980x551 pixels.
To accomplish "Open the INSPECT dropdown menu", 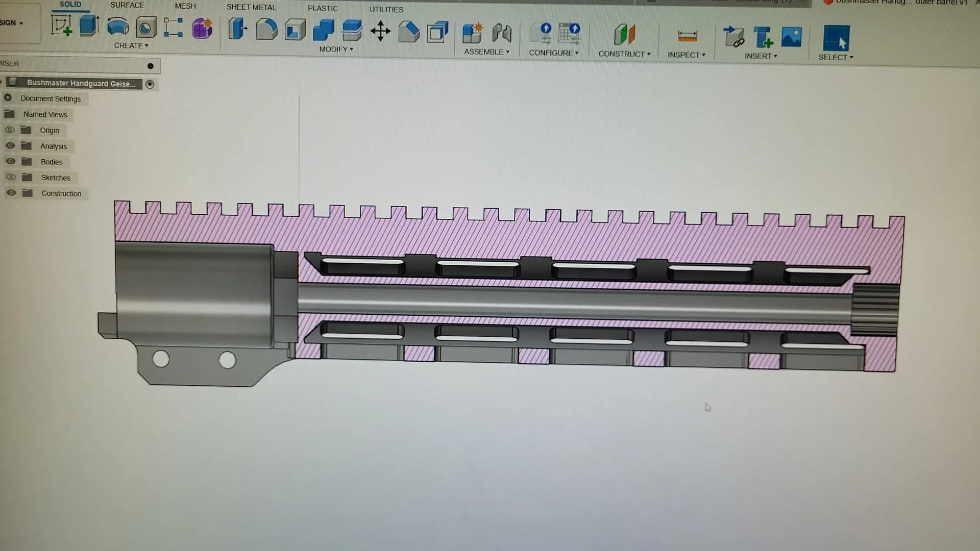I will pyautogui.click(x=686, y=55).
